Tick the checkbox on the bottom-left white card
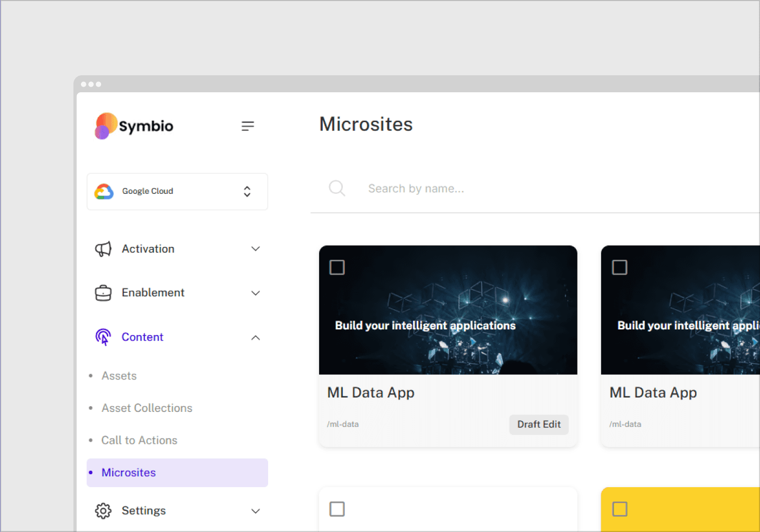 (x=337, y=509)
